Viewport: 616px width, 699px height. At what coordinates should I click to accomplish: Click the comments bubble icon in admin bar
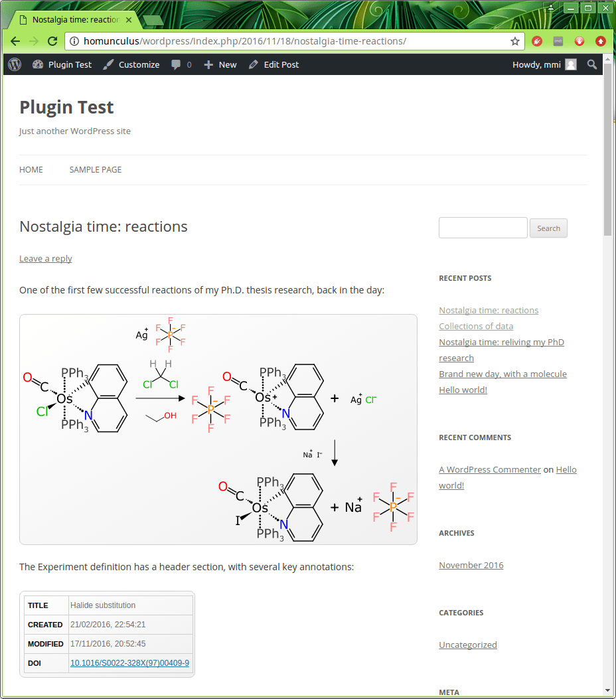(x=177, y=64)
